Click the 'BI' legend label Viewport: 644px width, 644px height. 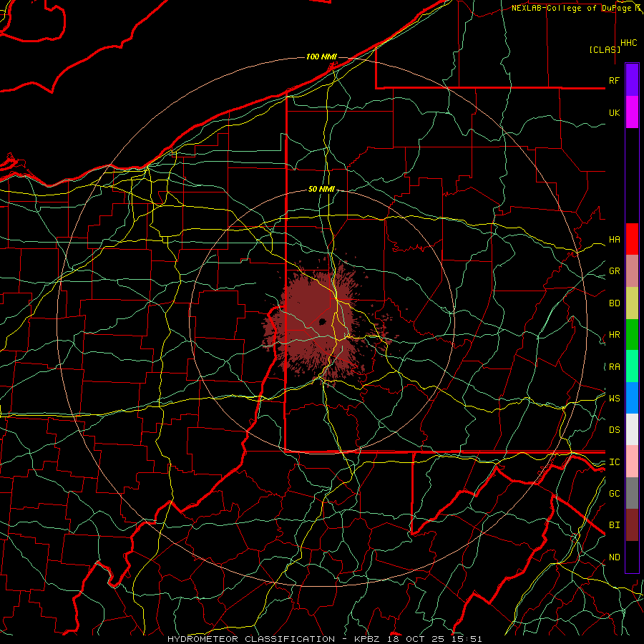click(615, 525)
